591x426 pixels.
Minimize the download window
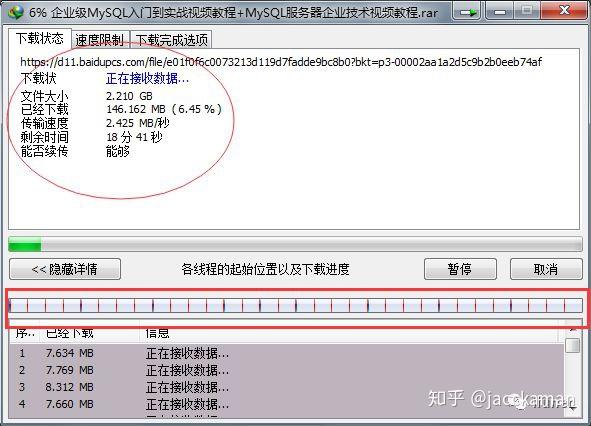[x=500, y=11]
